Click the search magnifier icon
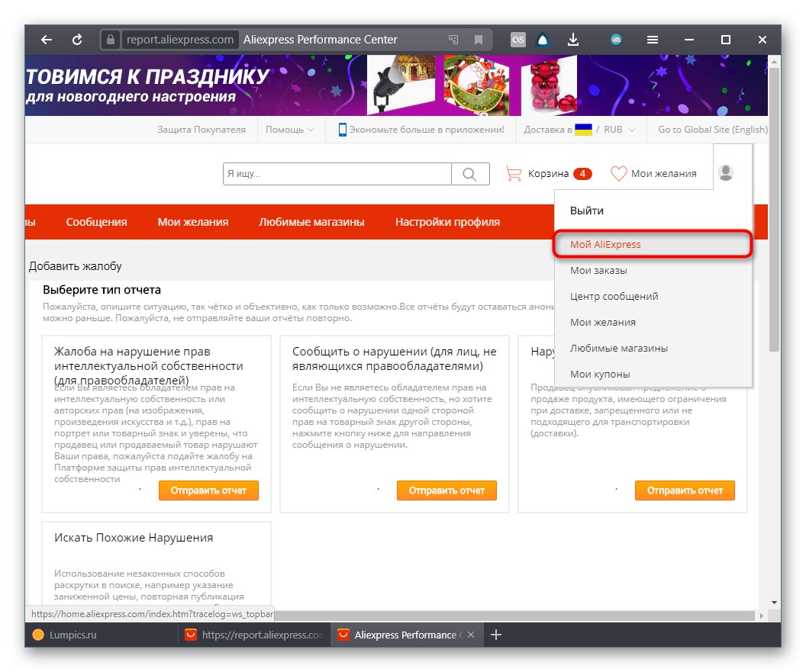The image size is (806, 672). tap(470, 174)
